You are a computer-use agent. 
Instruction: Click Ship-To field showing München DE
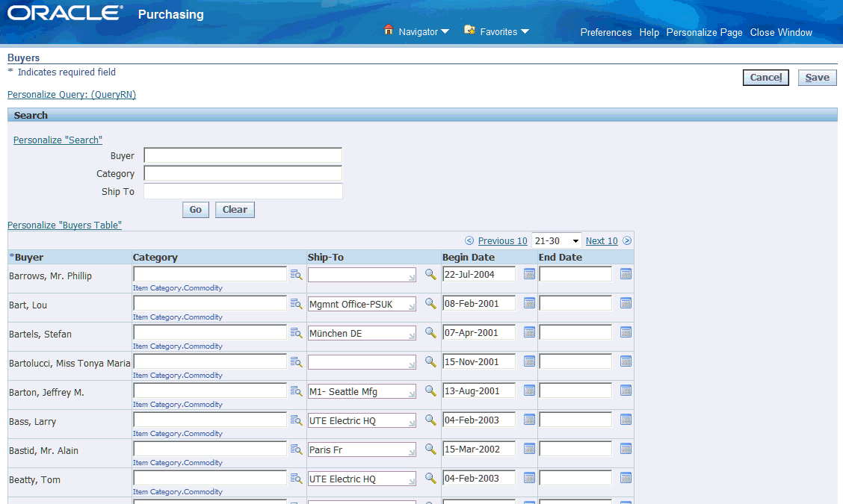pos(362,333)
